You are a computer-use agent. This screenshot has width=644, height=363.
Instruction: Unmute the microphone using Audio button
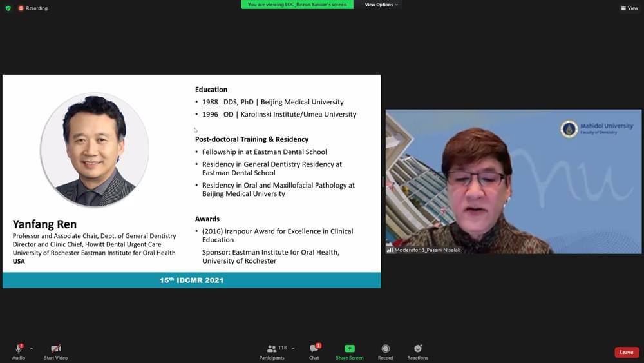tap(19, 352)
